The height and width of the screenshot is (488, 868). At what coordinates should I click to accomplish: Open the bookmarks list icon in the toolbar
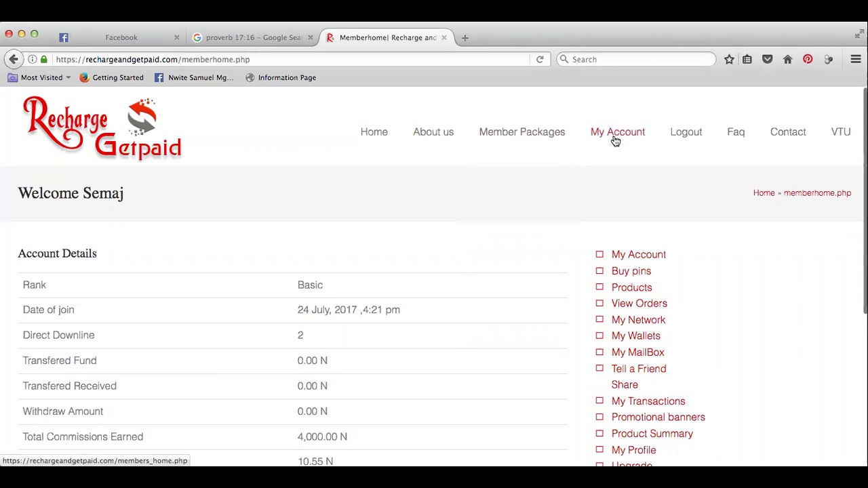[x=747, y=59]
